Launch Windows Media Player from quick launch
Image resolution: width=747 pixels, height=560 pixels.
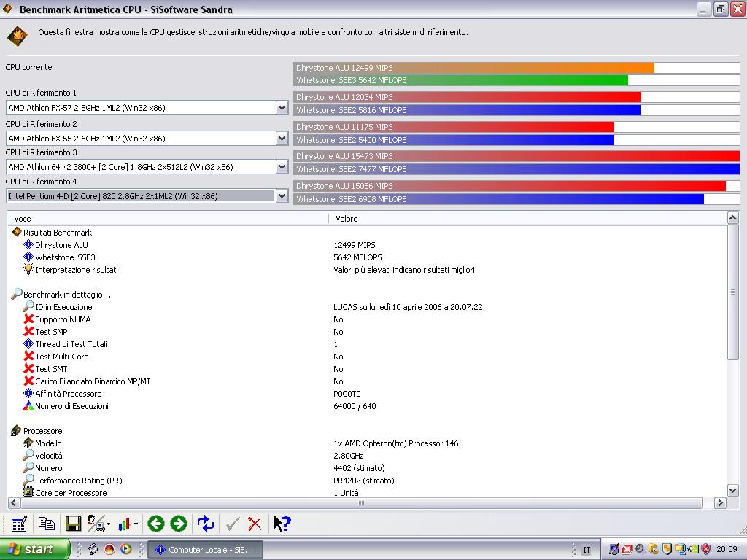[125, 549]
